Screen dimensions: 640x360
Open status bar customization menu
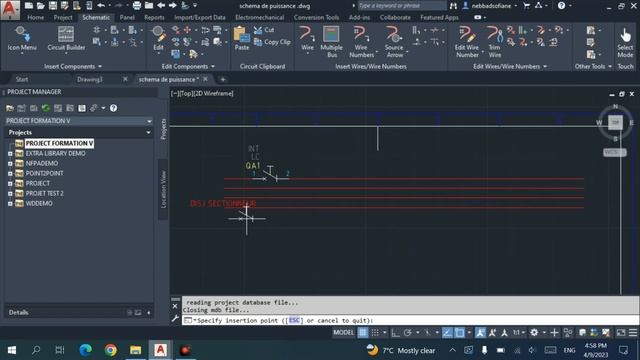pyautogui.click(x=633, y=333)
